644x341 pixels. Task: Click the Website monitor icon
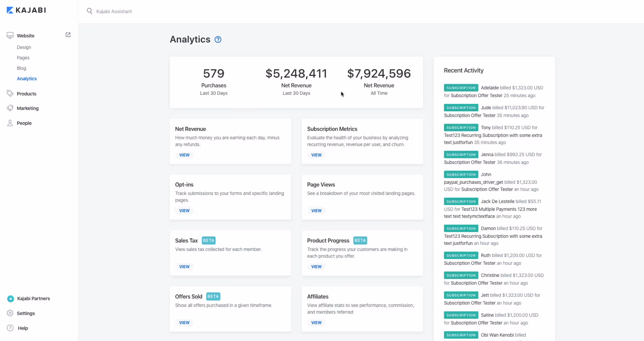tap(10, 35)
